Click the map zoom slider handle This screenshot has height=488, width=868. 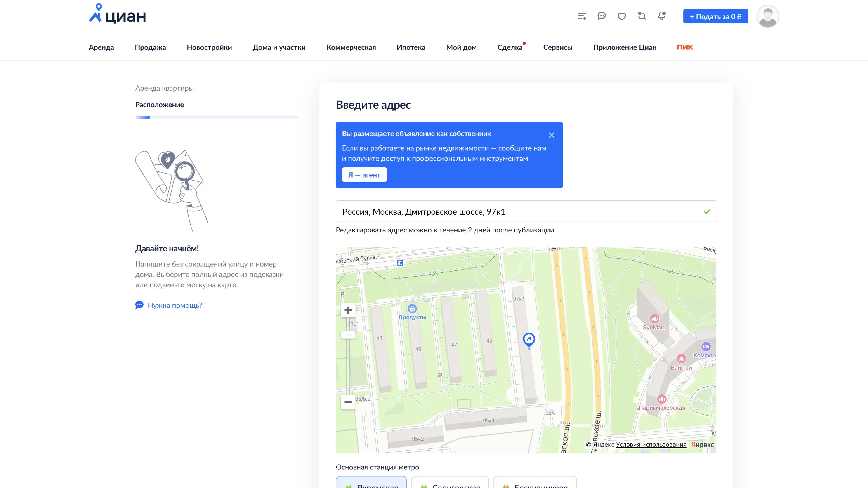[348, 335]
